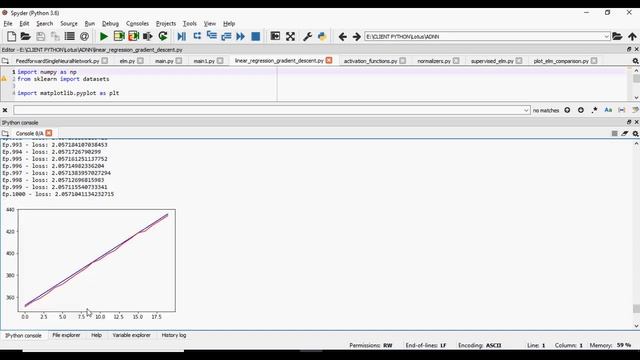Viewport: 640px width, 360px height.
Task: Undock the Editor pane
Action: [x=629, y=49]
